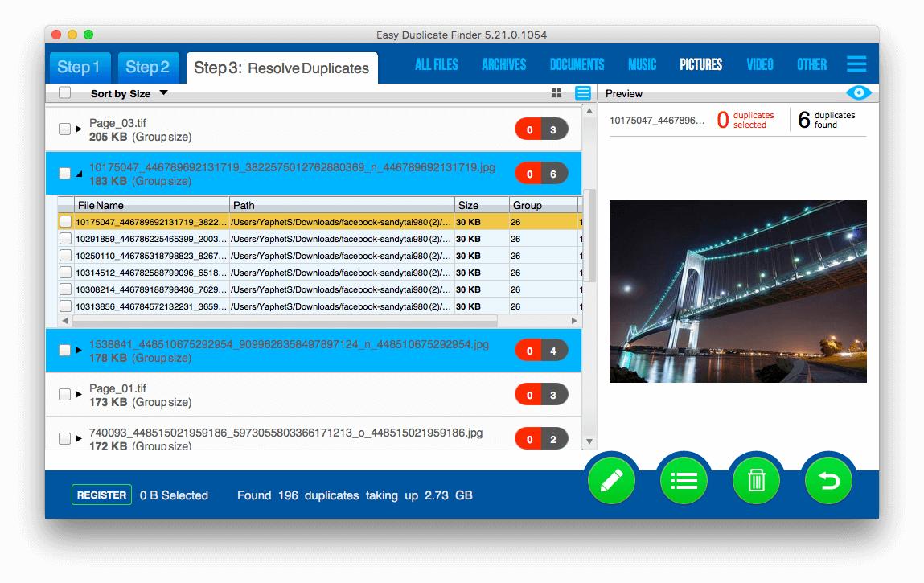Open the Sort by Size dropdown

click(x=163, y=93)
